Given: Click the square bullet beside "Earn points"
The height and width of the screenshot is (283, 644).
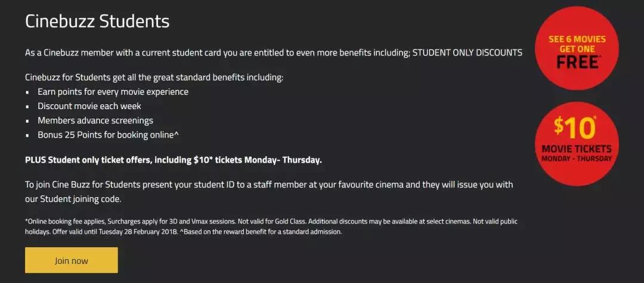Looking at the screenshot, I should pyautogui.click(x=28, y=92).
